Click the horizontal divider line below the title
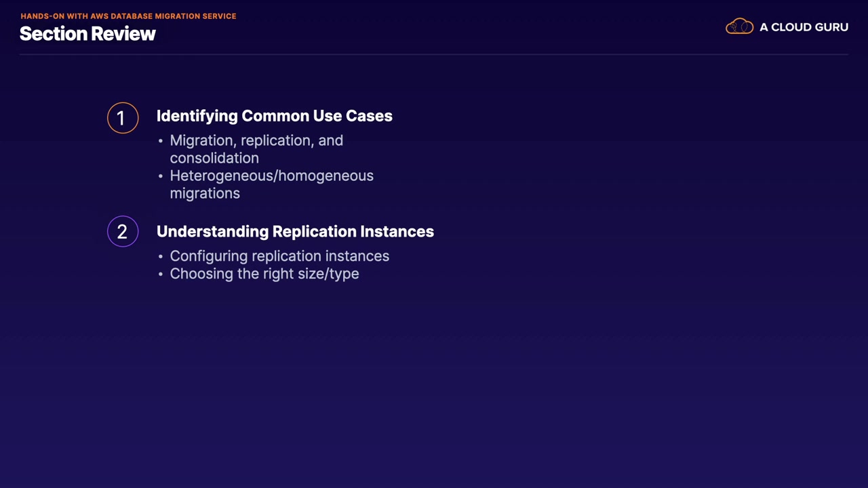This screenshot has width=868, height=488. click(x=434, y=54)
